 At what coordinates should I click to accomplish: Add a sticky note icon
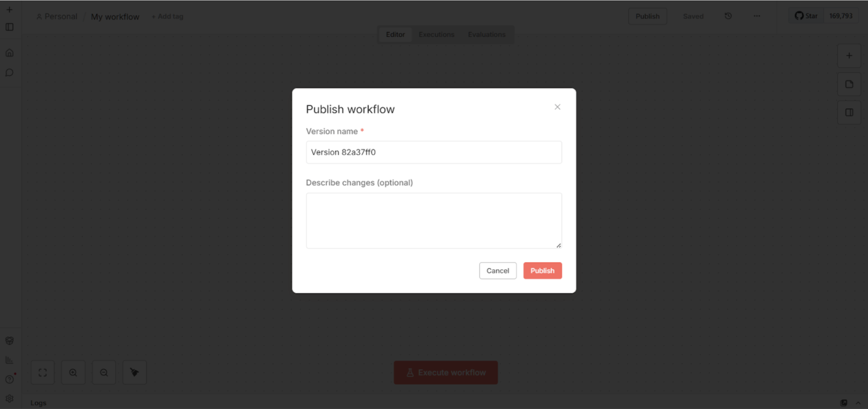point(849,84)
